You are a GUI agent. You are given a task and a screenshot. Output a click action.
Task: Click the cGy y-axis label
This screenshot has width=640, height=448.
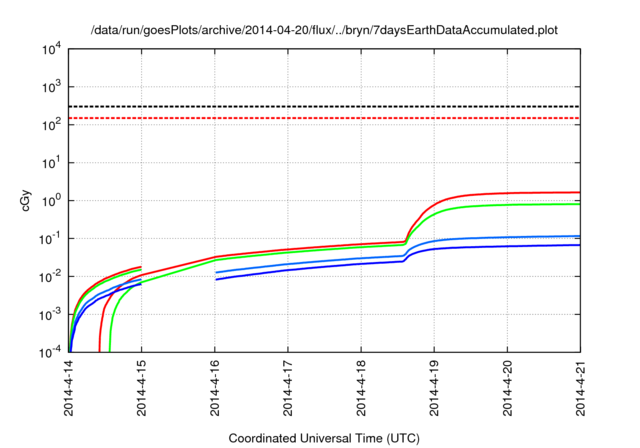point(27,200)
